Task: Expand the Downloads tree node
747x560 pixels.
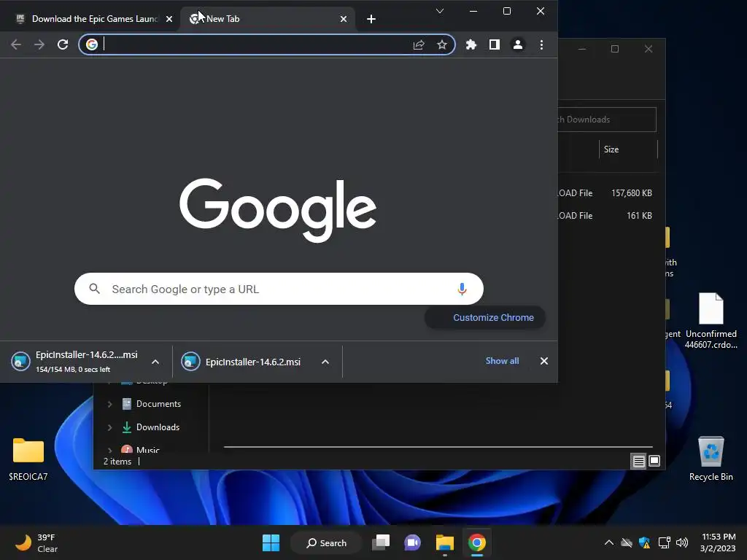Action: pos(109,427)
